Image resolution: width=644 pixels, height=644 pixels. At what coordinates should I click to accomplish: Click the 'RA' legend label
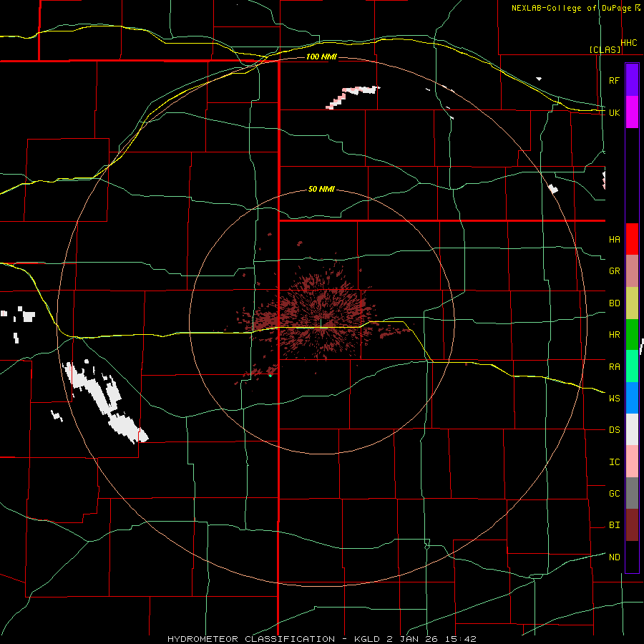click(x=614, y=367)
